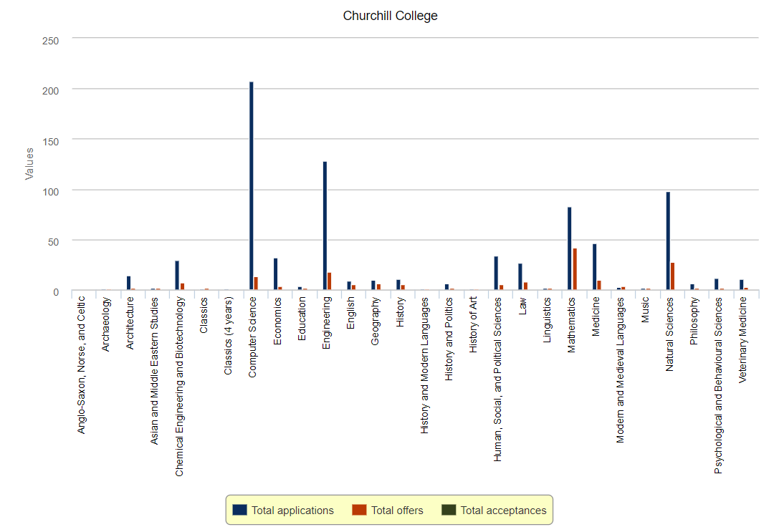This screenshot has width=774, height=532.
Task: Click the "Classics (4 years)" axis label
Action: pos(228,336)
